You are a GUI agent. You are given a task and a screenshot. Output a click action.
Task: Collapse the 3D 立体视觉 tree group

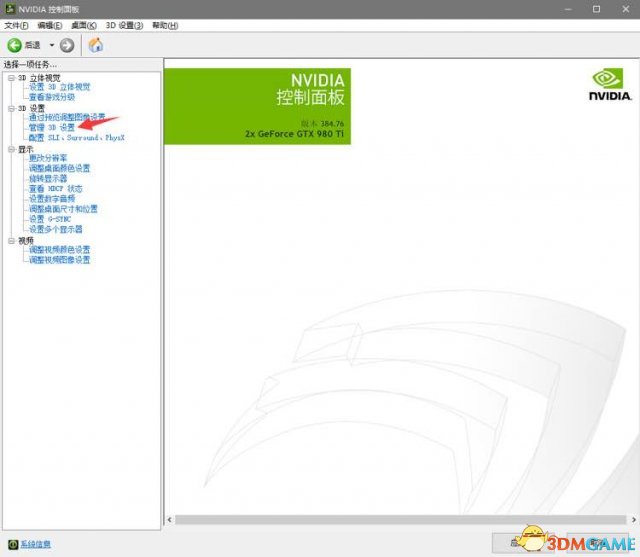click(11, 78)
